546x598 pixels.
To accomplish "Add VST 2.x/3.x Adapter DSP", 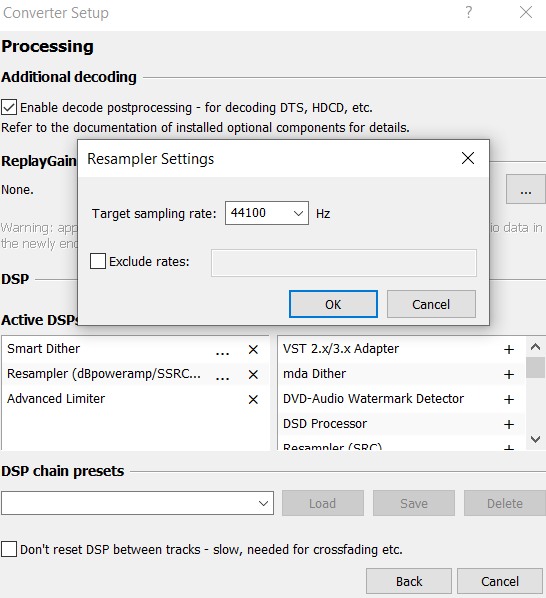I will 509,349.
